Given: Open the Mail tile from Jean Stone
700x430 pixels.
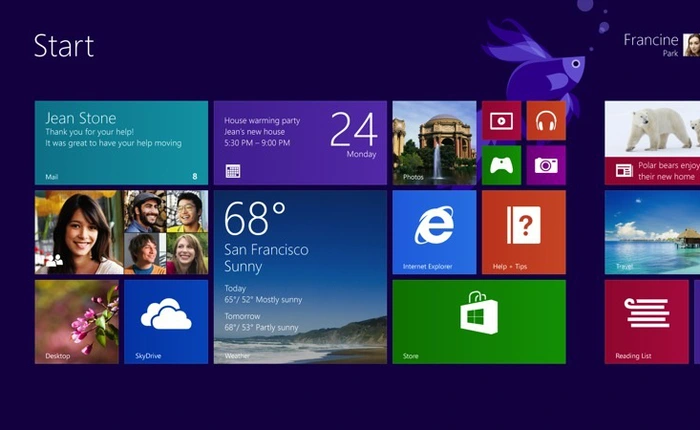Looking at the screenshot, I should 121,142.
